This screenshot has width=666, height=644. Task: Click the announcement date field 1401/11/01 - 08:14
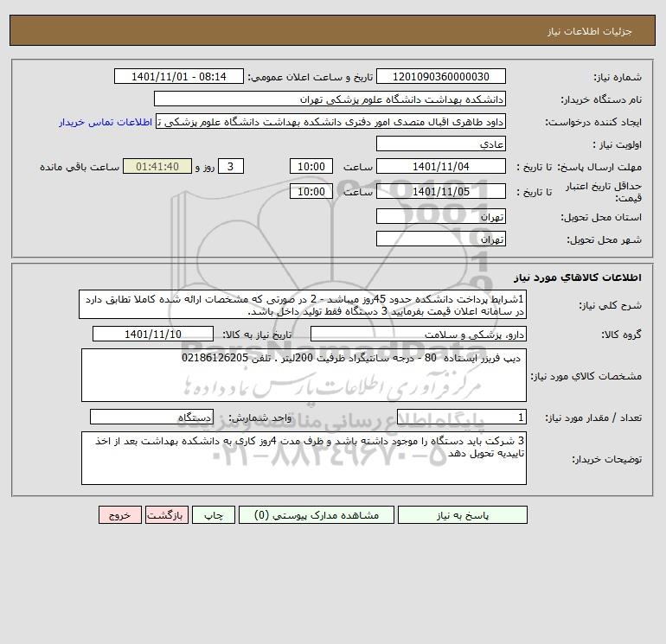(179, 76)
